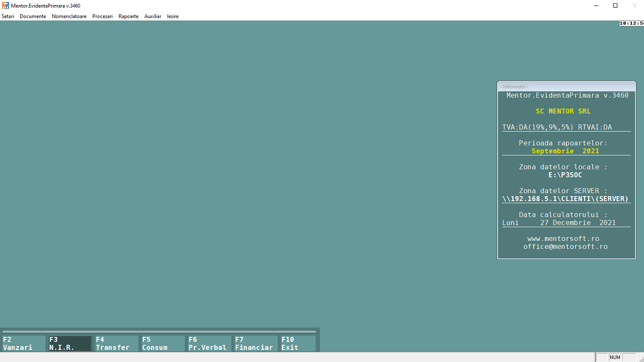The height and width of the screenshot is (362, 644).
Task: Click the F5 Consum button
Action: coord(163,343)
